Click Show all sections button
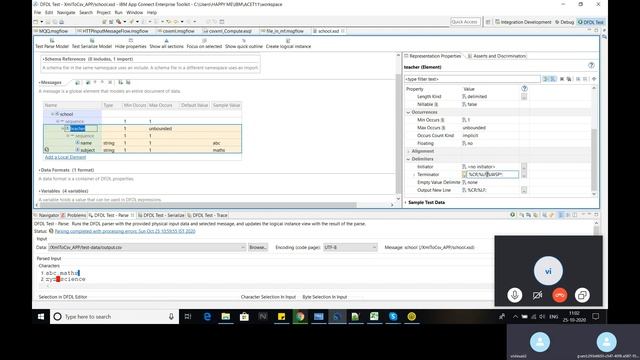Image resolution: width=640 pixels, height=360 pixels. tap(167, 44)
